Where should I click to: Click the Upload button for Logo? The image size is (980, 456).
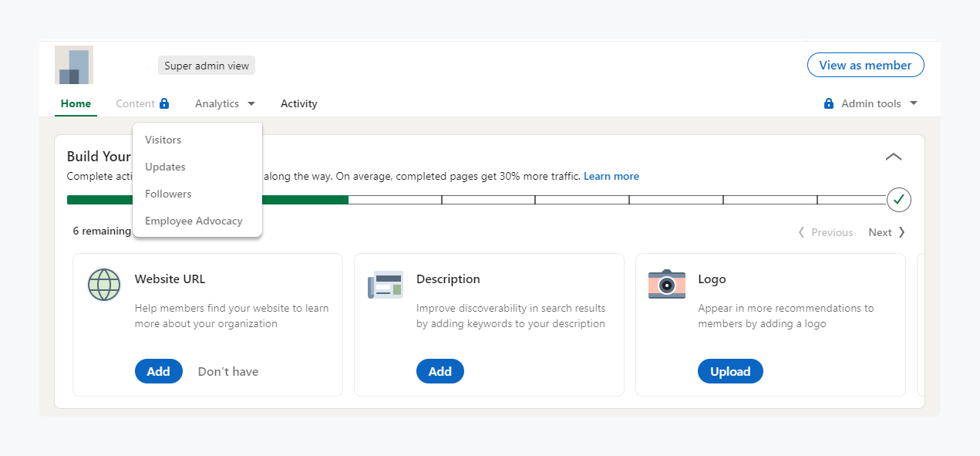[x=730, y=371]
